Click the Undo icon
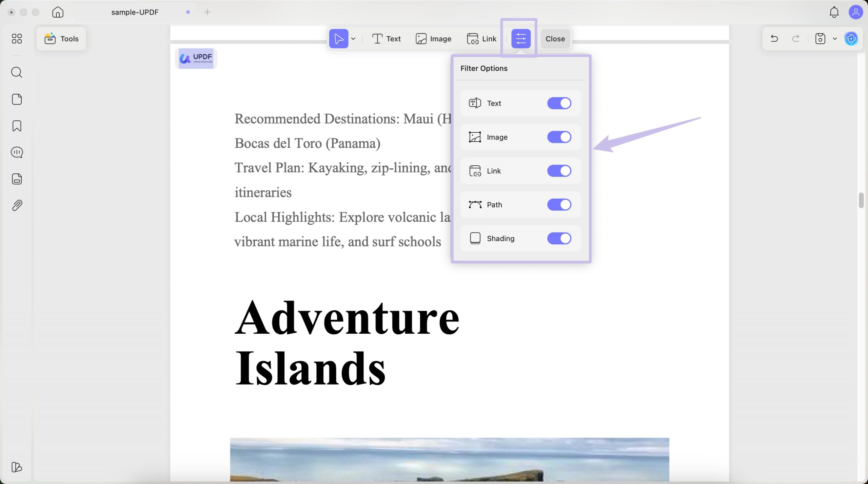This screenshot has width=868, height=484. pos(774,38)
